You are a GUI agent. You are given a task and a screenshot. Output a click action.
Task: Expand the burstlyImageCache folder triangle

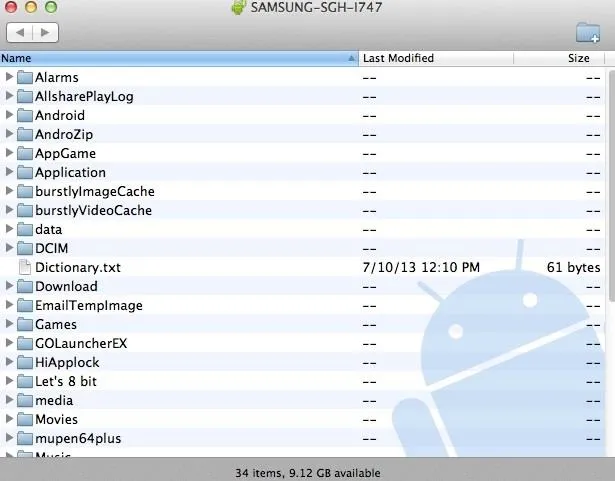click(x=9, y=191)
